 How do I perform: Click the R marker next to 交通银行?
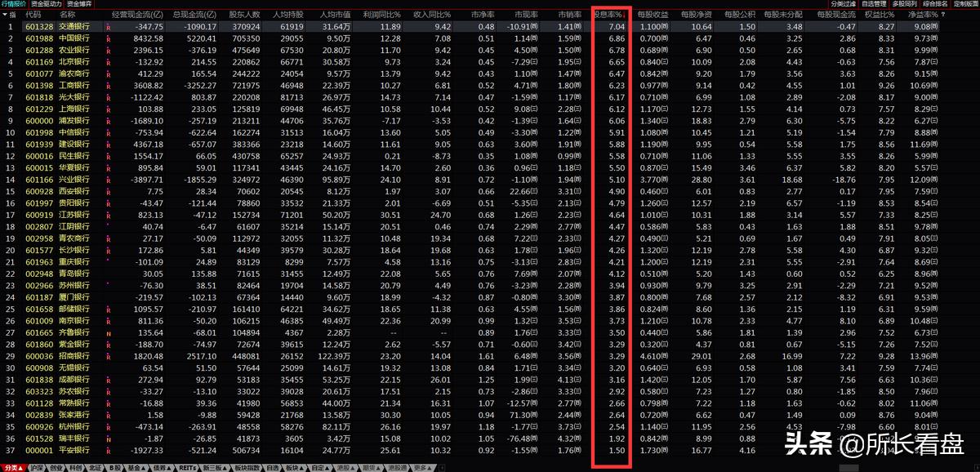tap(109, 27)
